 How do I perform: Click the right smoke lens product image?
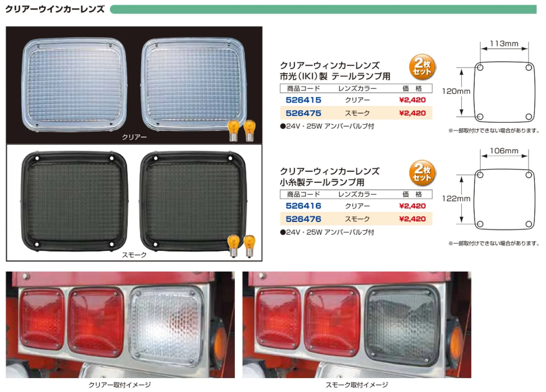click(193, 201)
